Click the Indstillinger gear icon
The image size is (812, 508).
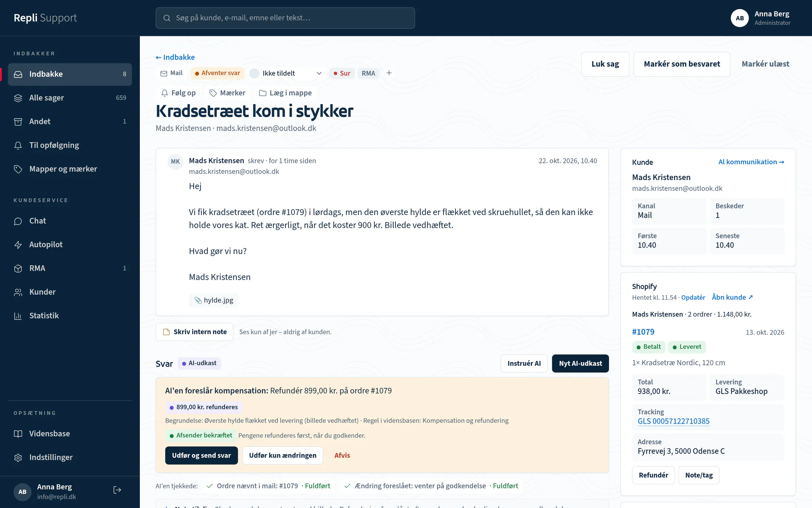pos(18,457)
